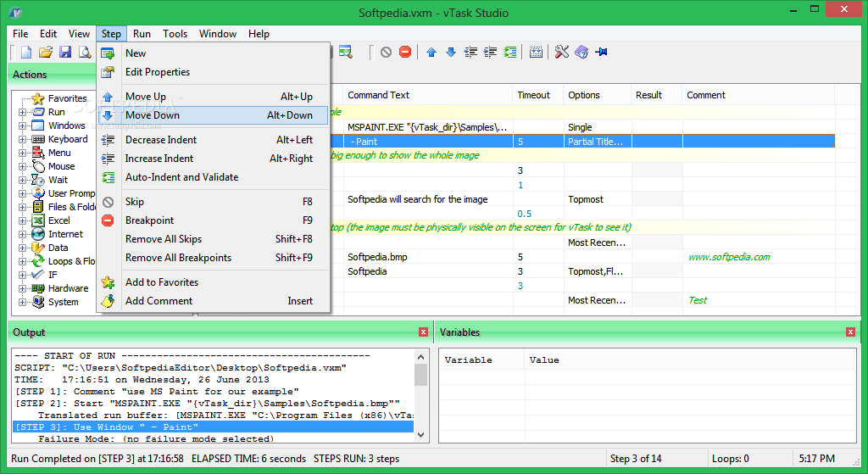Click the Internet globe icon in Actions tree
Screen dimensions: 868x474
click(x=37, y=234)
